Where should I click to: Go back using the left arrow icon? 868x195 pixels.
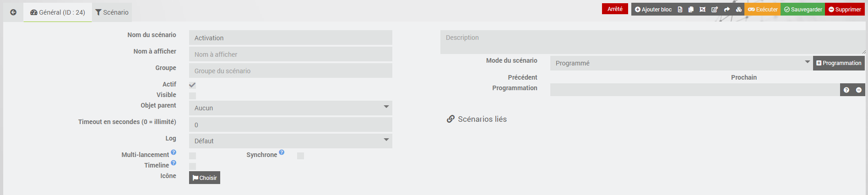point(13,12)
